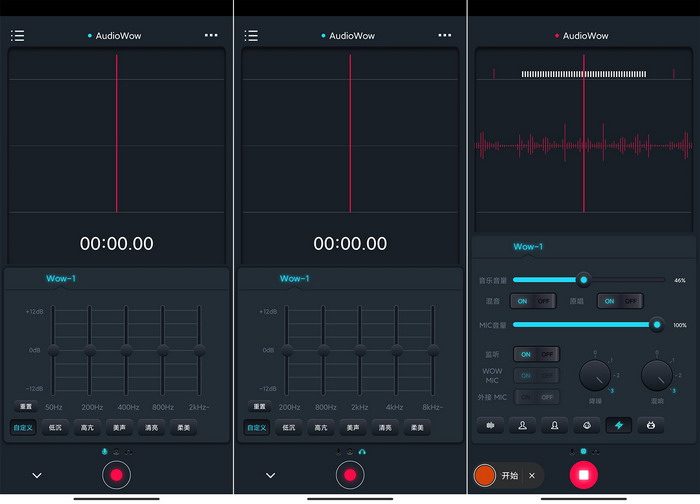The width and height of the screenshot is (700, 504).
Task: Select male voice effect icon
Action: [x=522, y=425]
